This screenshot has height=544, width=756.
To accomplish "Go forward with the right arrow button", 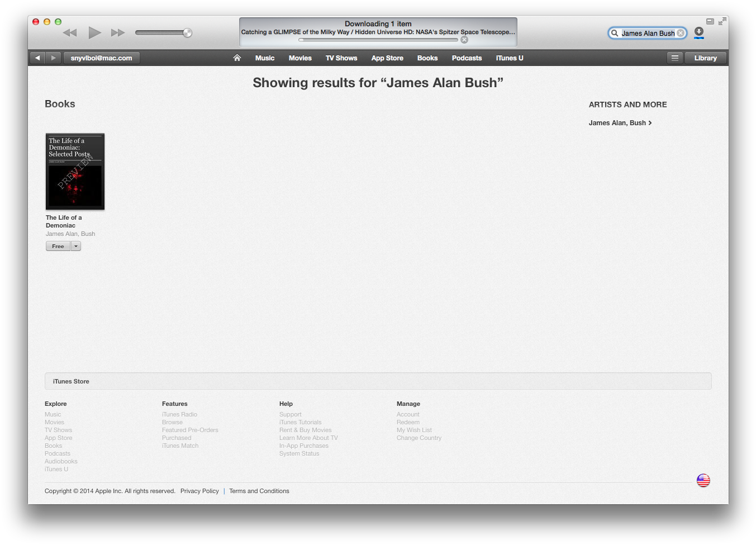I will pos(54,58).
